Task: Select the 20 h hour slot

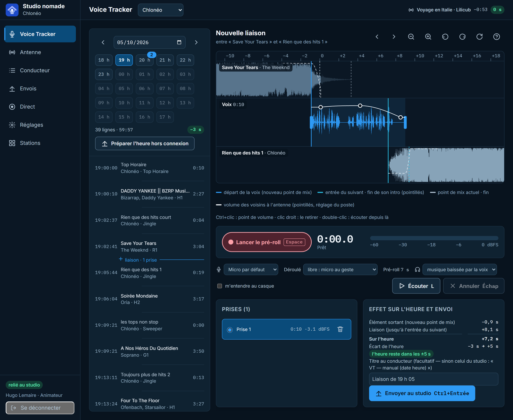Action: (x=145, y=60)
